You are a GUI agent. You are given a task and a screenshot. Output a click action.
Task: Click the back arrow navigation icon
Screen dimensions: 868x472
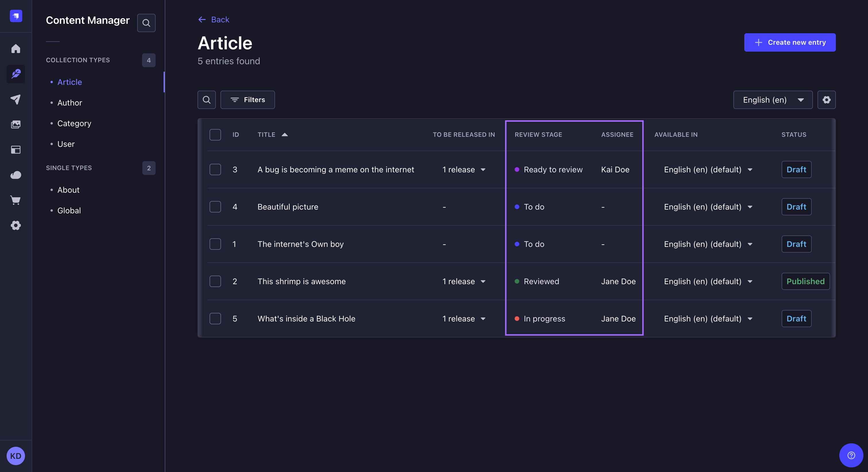tap(201, 20)
